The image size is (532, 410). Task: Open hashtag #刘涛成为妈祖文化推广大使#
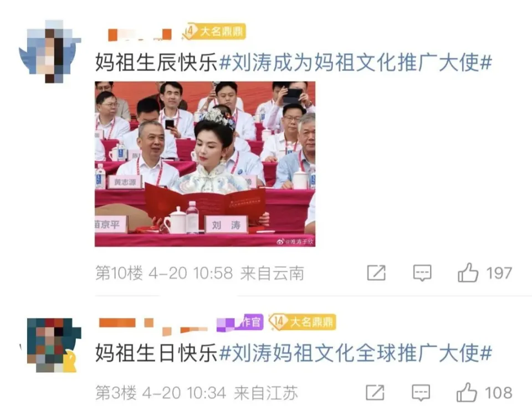[x=355, y=63]
